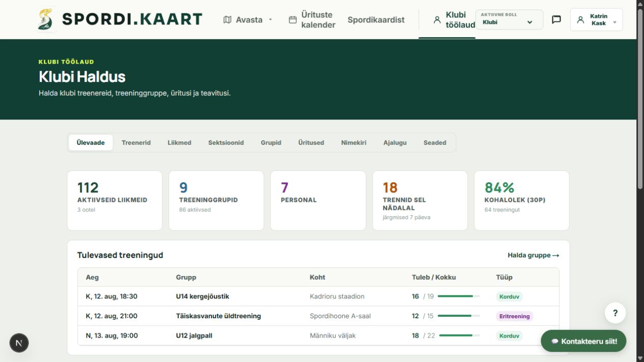
Task: Open the question mark help button
Action: click(615, 313)
